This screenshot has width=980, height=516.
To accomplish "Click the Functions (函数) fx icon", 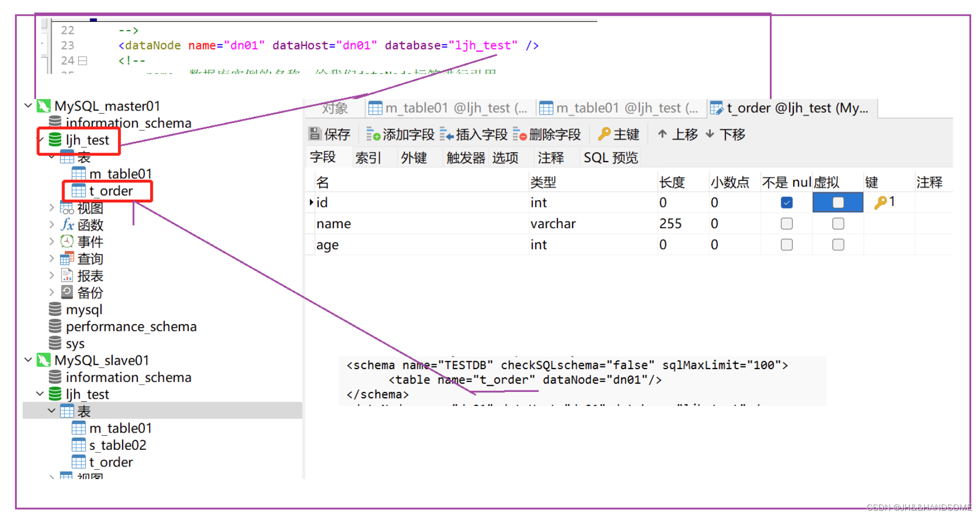I will 67,225.
